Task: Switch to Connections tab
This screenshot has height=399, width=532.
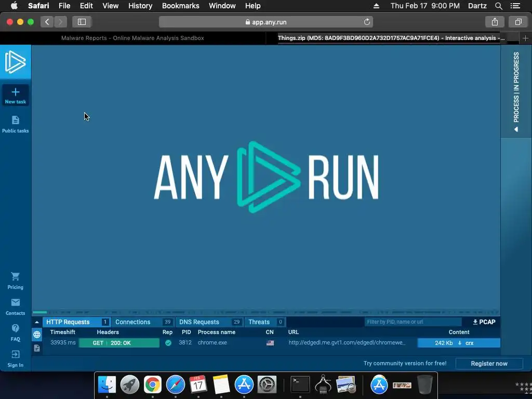Action: pos(143,322)
